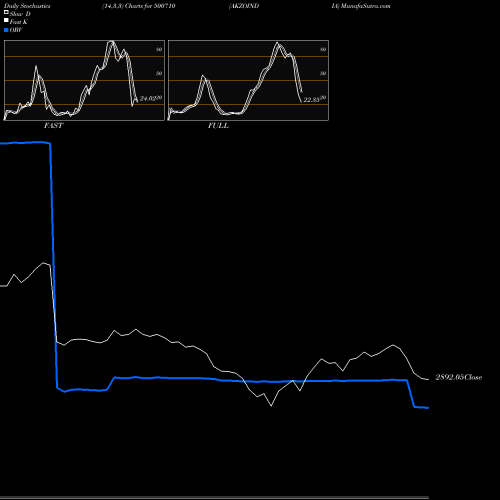Open the FULL stochastic chart thumbnail
Screen dimensions: 500x500
248,80
